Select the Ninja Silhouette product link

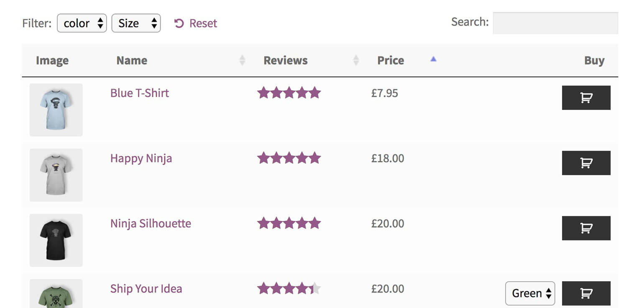[150, 224]
